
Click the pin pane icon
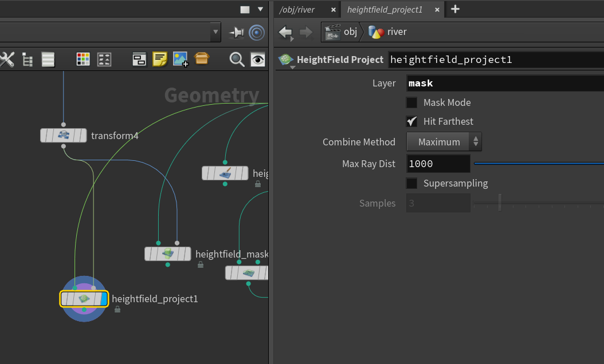[x=236, y=33]
